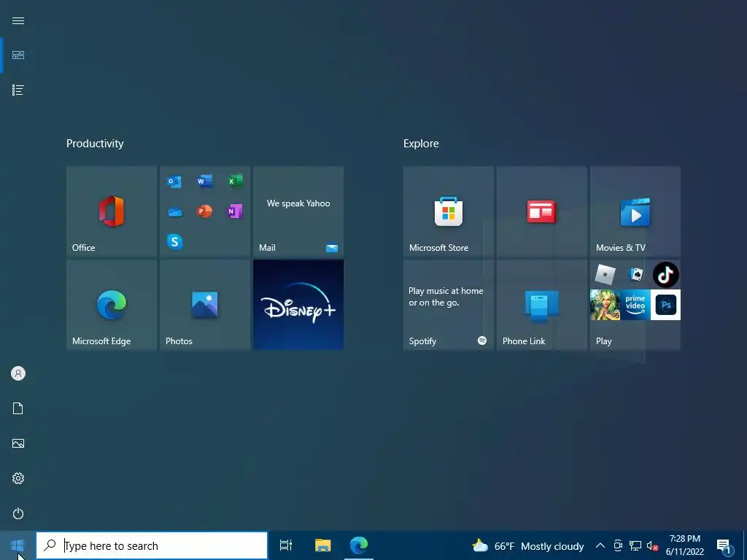Open Photoshop in the Play folder
Screen dimensions: 747x560
tap(665, 305)
